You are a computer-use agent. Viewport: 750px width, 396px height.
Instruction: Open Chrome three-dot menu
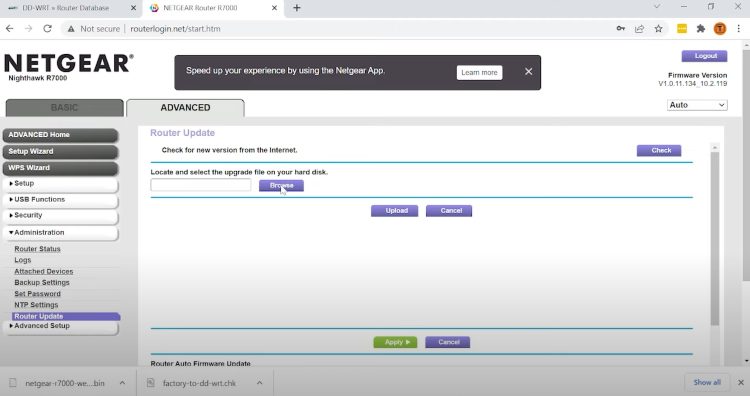pos(739,29)
